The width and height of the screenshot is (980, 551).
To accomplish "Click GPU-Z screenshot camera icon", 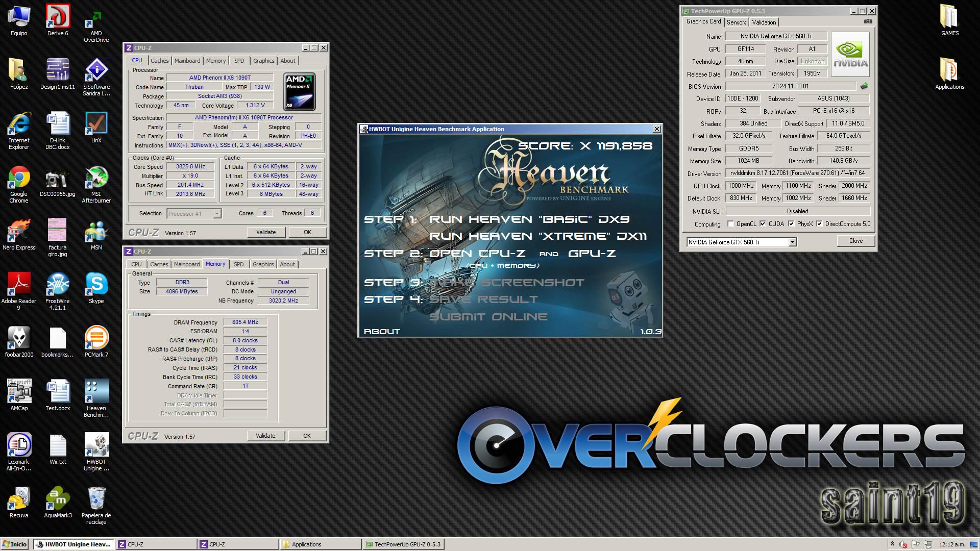I will click(868, 21).
